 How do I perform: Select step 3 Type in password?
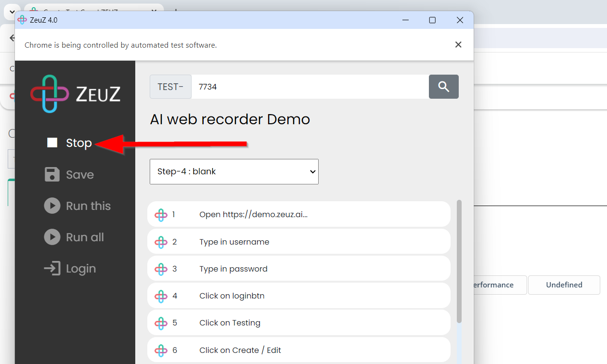click(299, 269)
